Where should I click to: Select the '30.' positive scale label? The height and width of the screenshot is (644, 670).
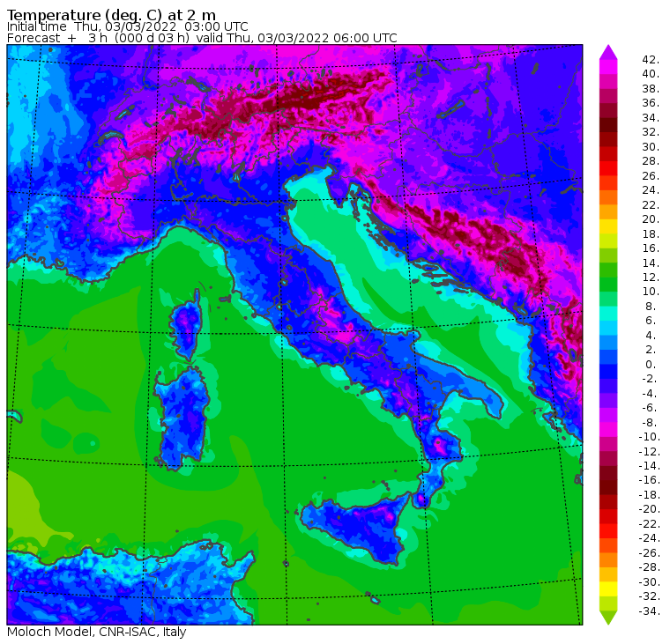coord(651,146)
